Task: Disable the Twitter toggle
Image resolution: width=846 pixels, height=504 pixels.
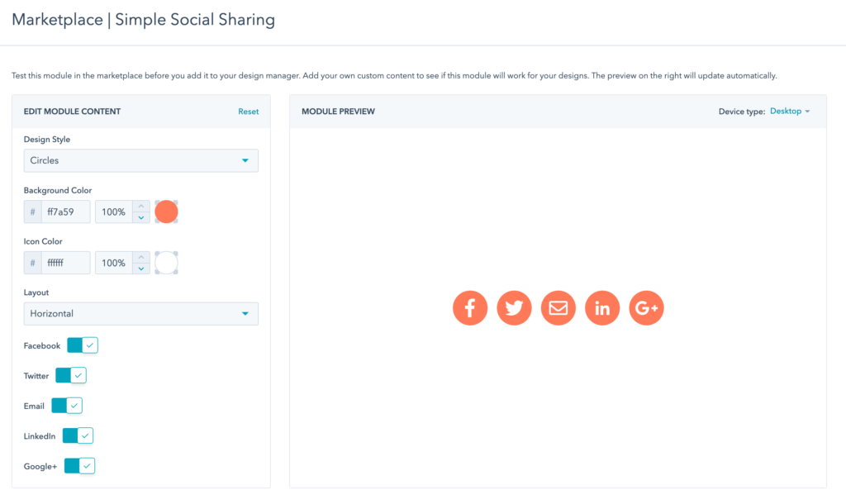Action: pyautogui.click(x=71, y=375)
